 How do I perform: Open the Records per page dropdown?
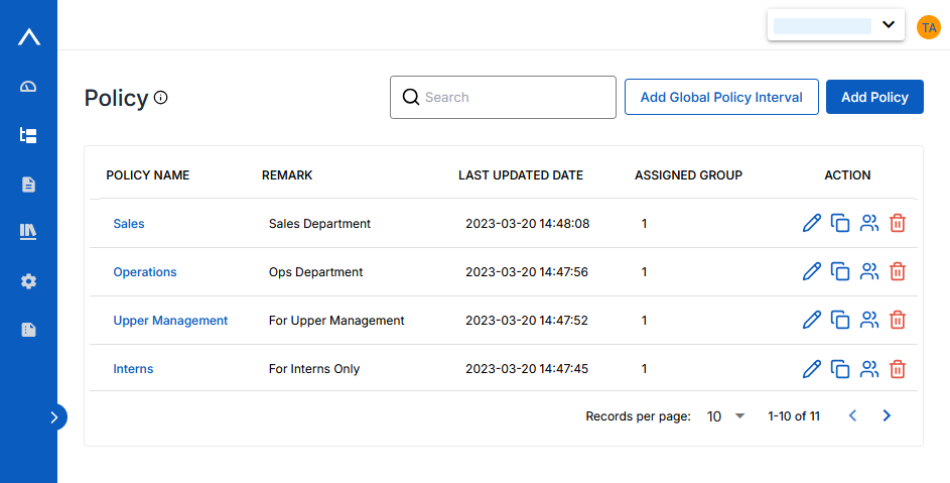[x=726, y=416]
